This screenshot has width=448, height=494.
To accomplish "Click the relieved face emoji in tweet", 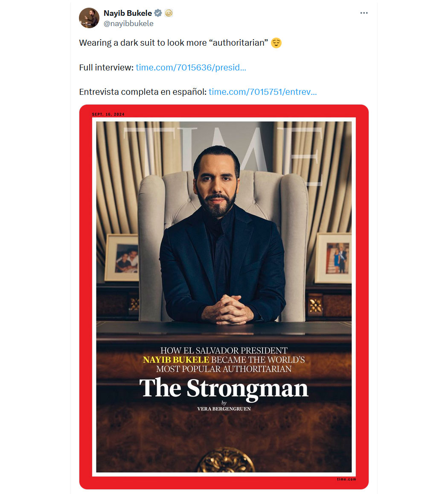I will 276,43.
